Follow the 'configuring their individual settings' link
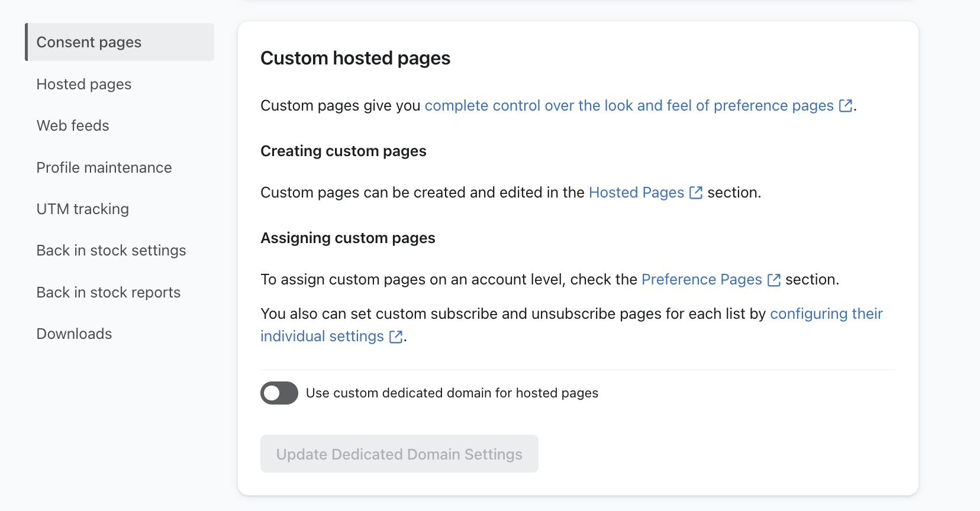Image resolution: width=980 pixels, height=511 pixels. point(826,313)
